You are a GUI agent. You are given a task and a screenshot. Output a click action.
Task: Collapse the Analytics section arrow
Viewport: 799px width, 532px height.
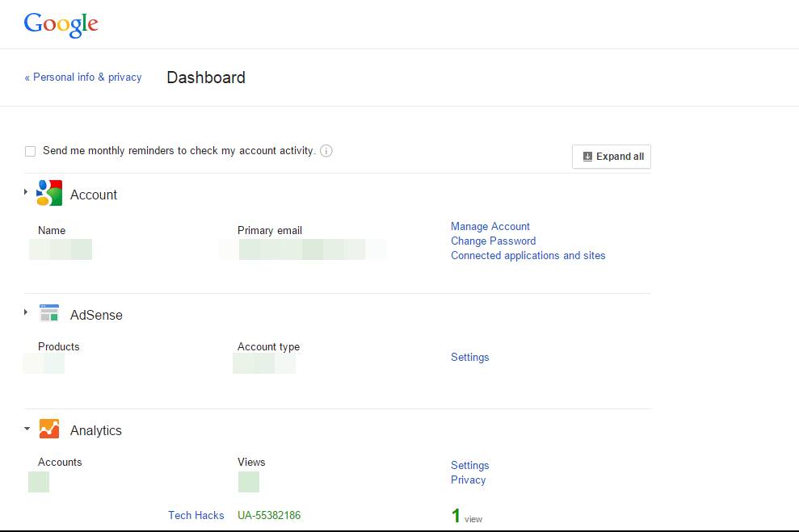(x=27, y=429)
